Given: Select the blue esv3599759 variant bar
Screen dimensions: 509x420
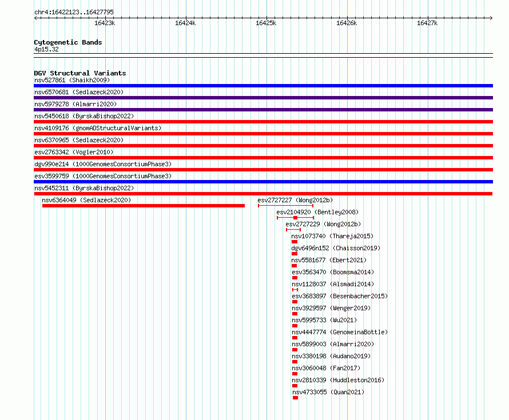Looking at the screenshot, I should click(263, 182).
